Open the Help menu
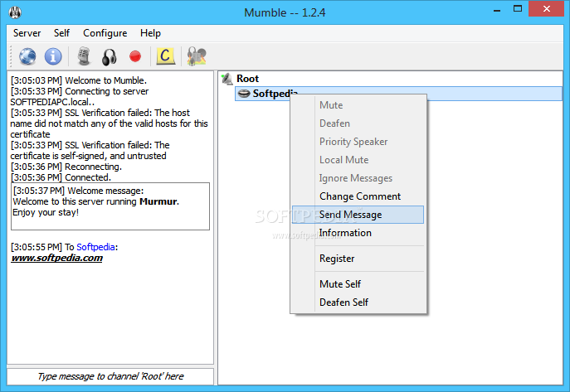570x392 pixels. click(x=150, y=33)
